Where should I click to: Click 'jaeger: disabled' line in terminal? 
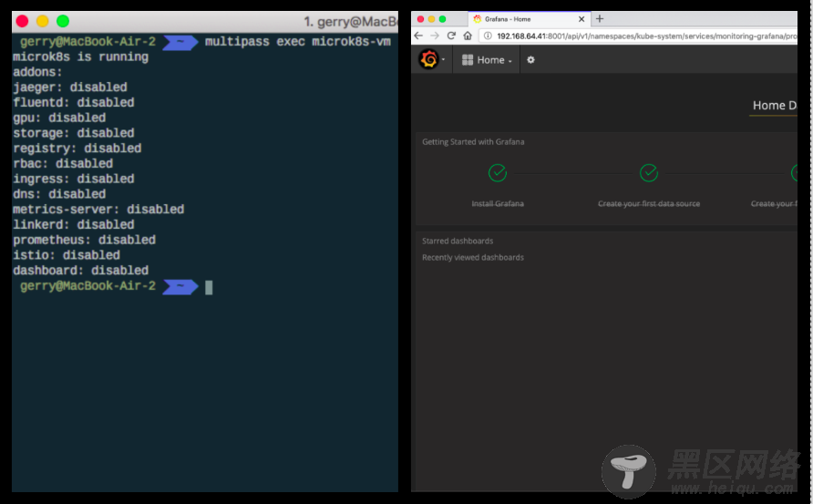pos(70,87)
